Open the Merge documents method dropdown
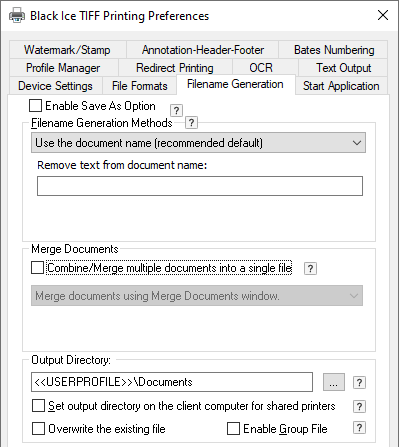 click(x=197, y=296)
